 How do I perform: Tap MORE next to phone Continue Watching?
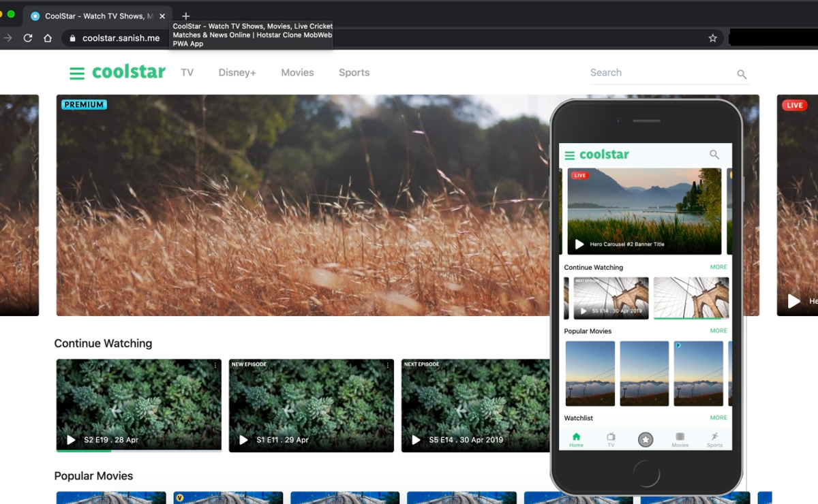point(718,267)
